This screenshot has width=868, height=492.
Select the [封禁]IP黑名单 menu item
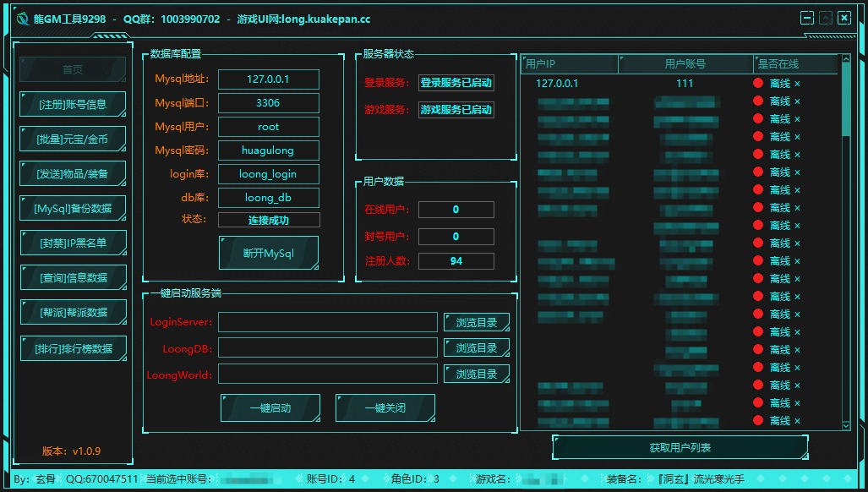click(x=73, y=243)
